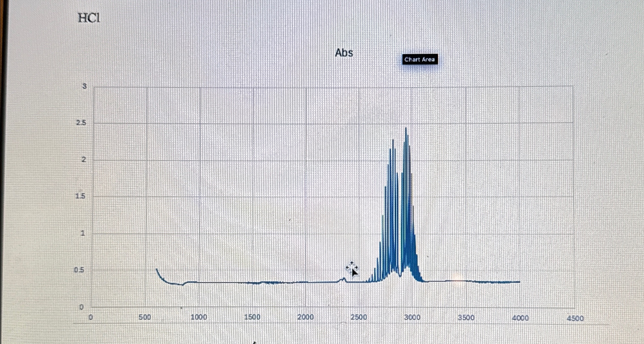Click the Abs chart title
Screen dimensions: 644x344
click(344, 53)
